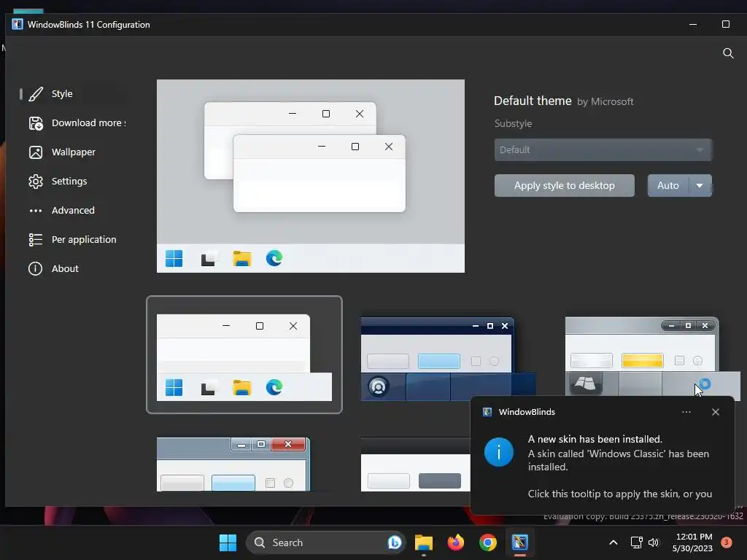The height and width of the screenshot is (560, 747).
Task: Click the notification blue info icon
Action: 499,452
